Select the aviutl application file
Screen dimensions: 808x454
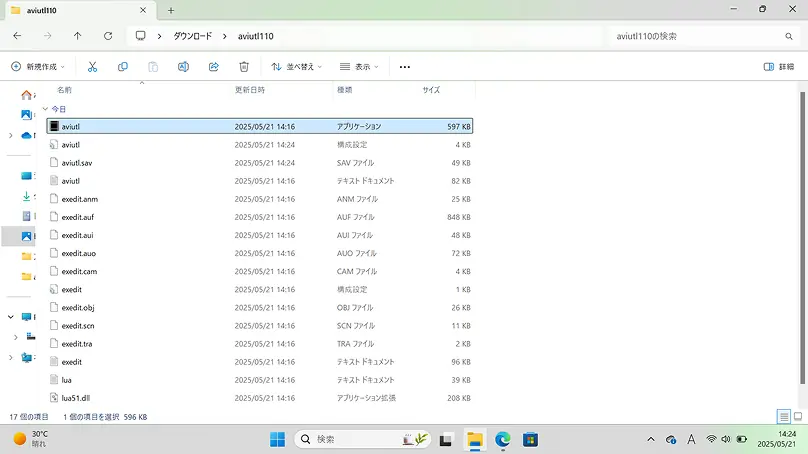coord(260,127)
